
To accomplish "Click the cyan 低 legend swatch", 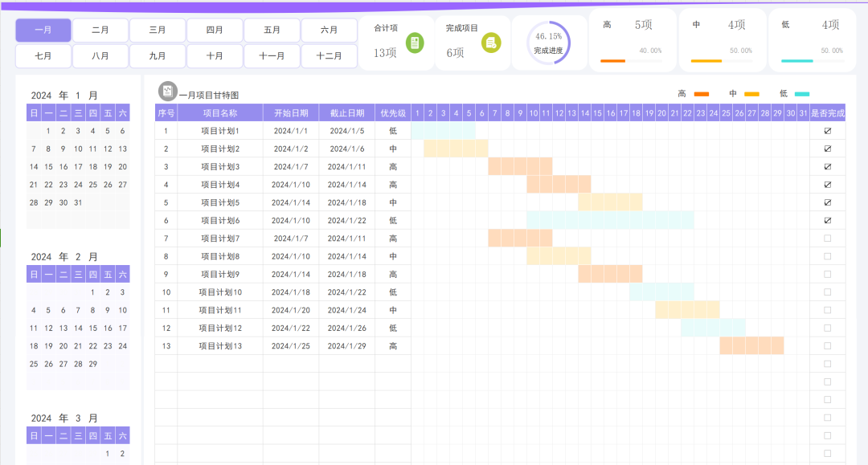I will (x=802, y=94).
